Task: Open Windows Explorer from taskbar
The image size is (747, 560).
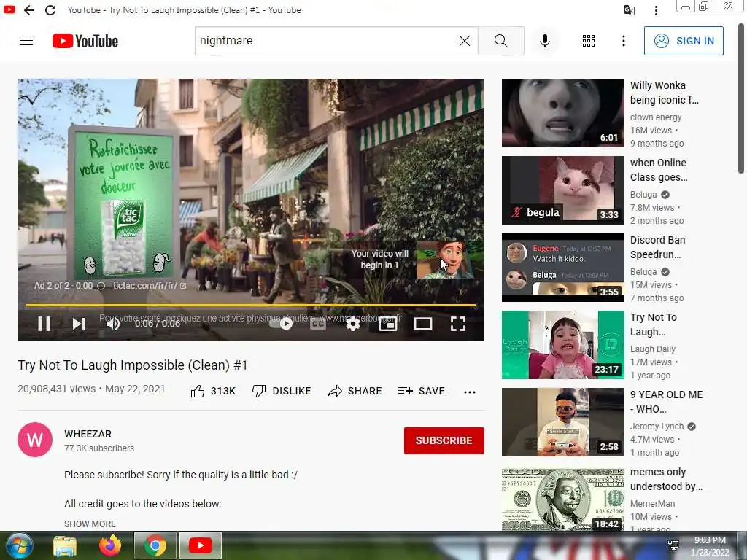Action: click(65, 545)
